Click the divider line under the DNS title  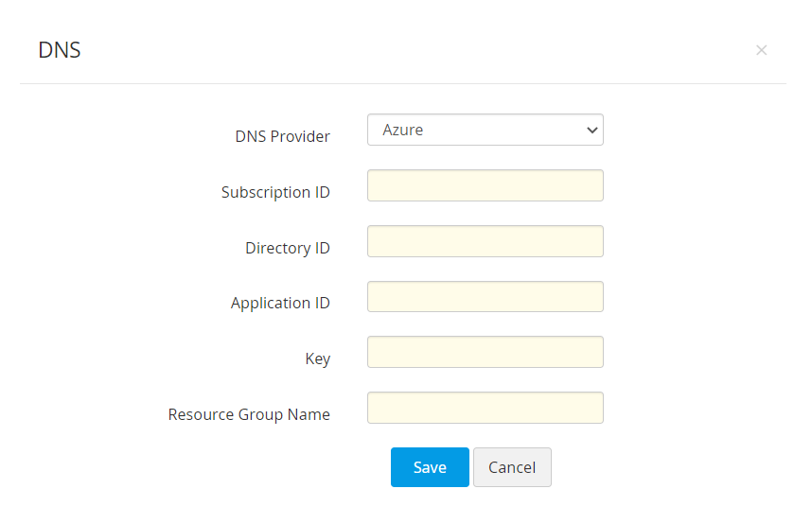402,84
